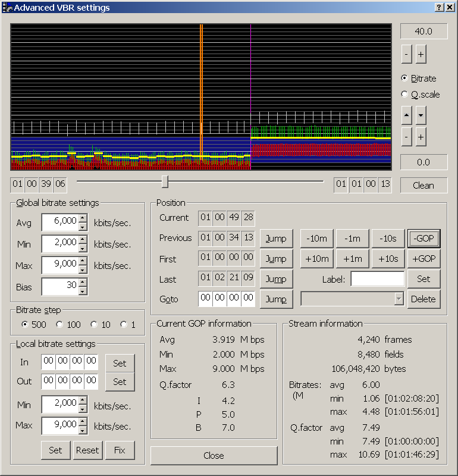Click the Reset button

click(x=87, y=450)
